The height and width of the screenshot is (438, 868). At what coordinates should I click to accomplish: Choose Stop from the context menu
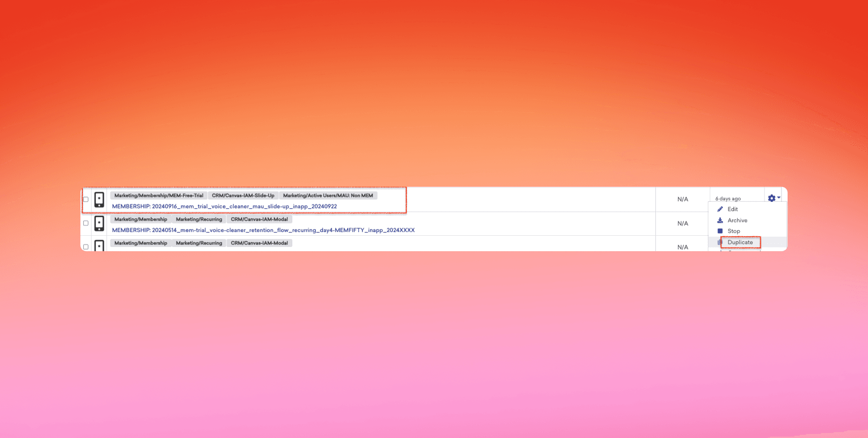733,231
